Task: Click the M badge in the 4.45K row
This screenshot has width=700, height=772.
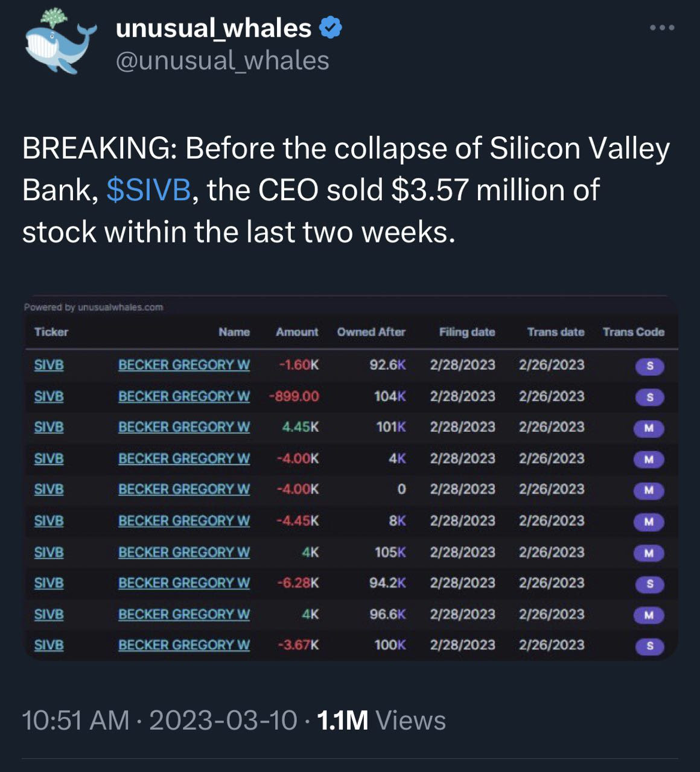Action: coord(649,428)
